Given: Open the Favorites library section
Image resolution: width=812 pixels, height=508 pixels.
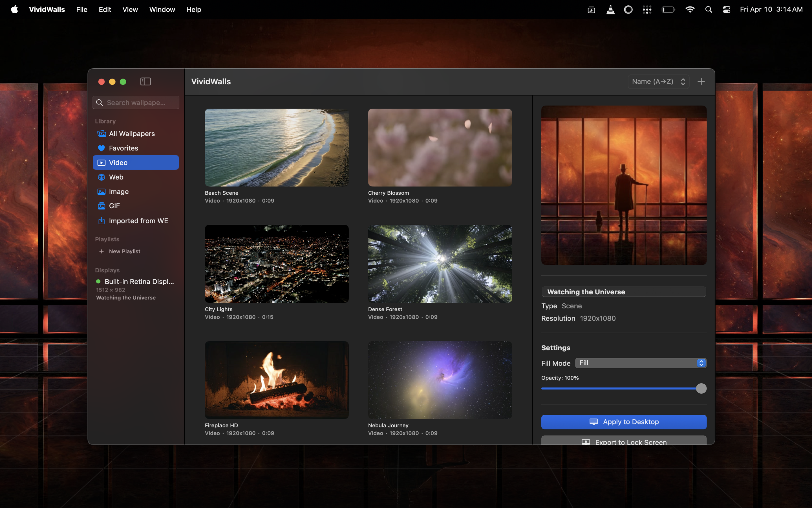Looking at the screenshot, I should click(x=136, y=148).
